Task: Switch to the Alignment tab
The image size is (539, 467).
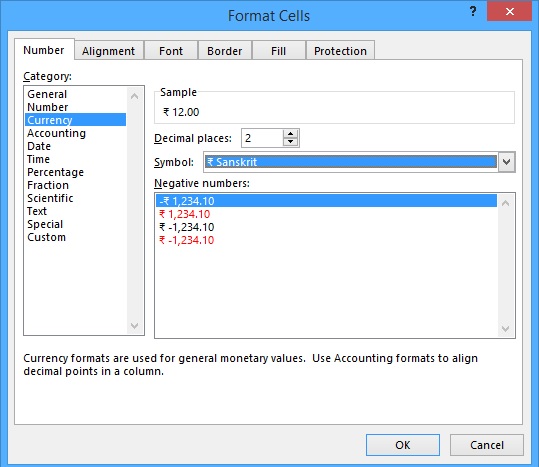Action: click(x=109, y=51)
